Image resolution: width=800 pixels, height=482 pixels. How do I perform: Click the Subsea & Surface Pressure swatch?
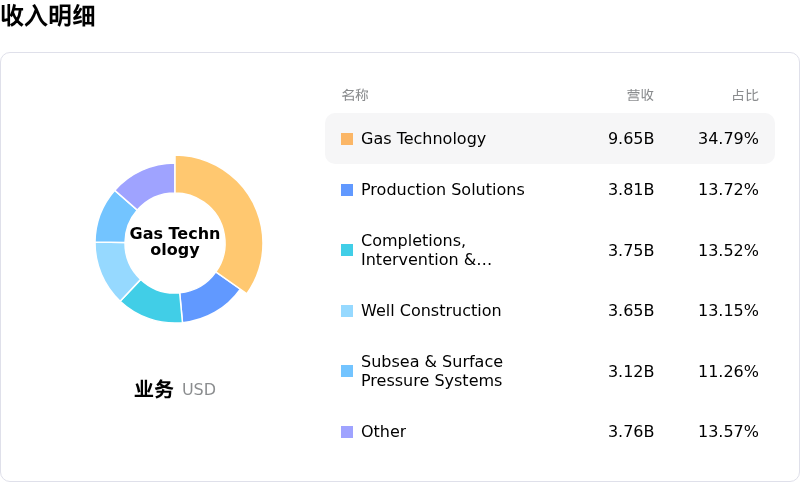click(x=347, y=371)
